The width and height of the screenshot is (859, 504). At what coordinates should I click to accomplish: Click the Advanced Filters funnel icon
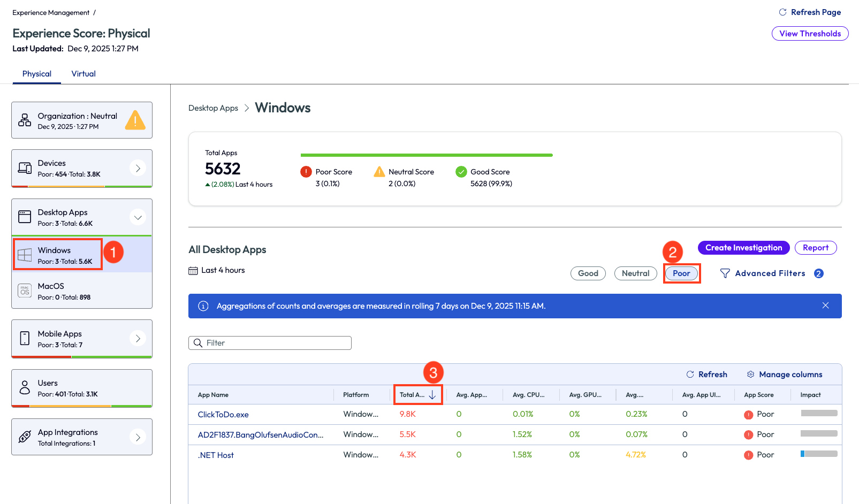[x=725, y=273]
